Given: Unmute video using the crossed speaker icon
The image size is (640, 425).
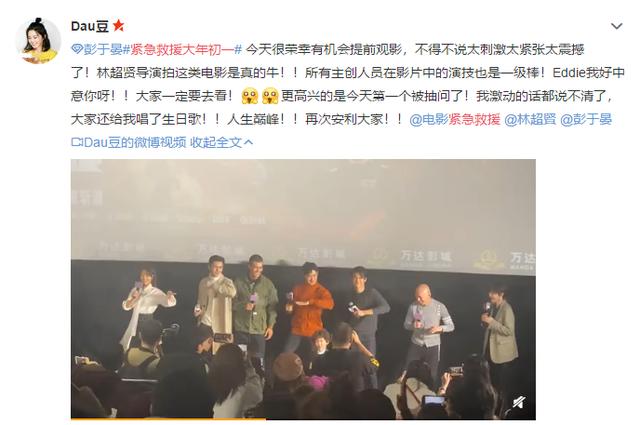Looking at the screenshot, I should [519, 403].
